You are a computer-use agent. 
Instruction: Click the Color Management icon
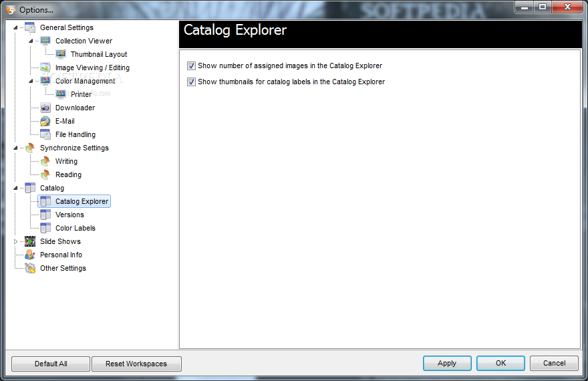[x=45, y=81]
